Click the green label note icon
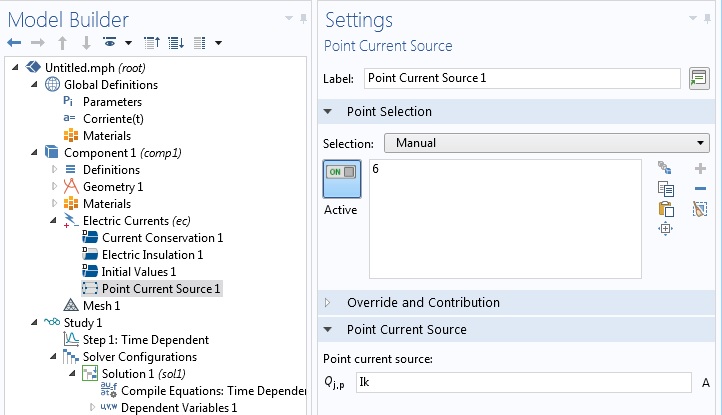The image size is (722, 415). coord(699,78)
